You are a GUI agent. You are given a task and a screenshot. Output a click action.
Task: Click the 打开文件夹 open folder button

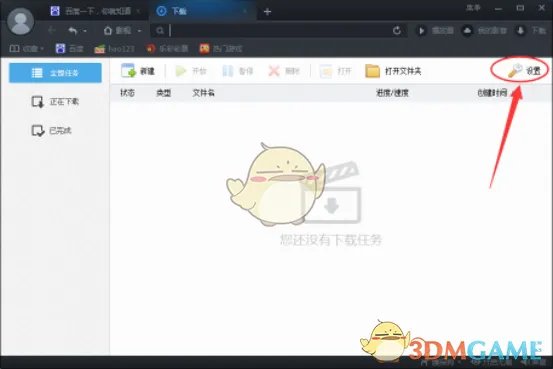point(393,71)
